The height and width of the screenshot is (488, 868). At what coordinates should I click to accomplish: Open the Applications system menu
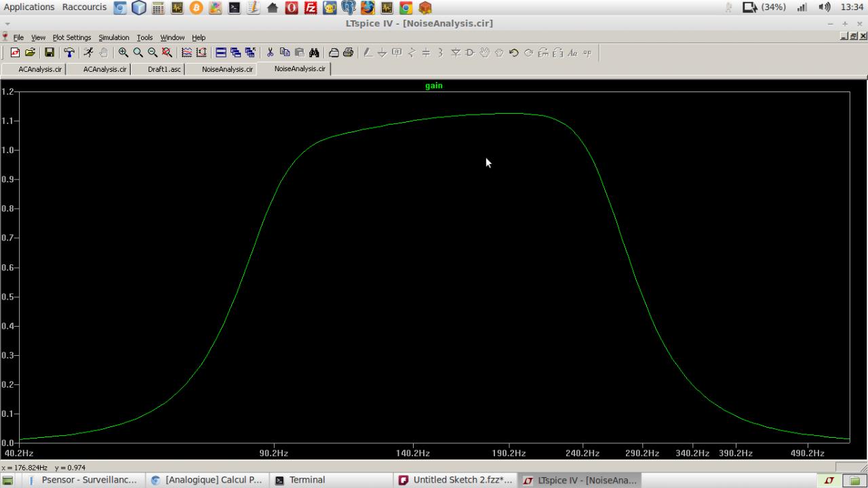[28, 7]
